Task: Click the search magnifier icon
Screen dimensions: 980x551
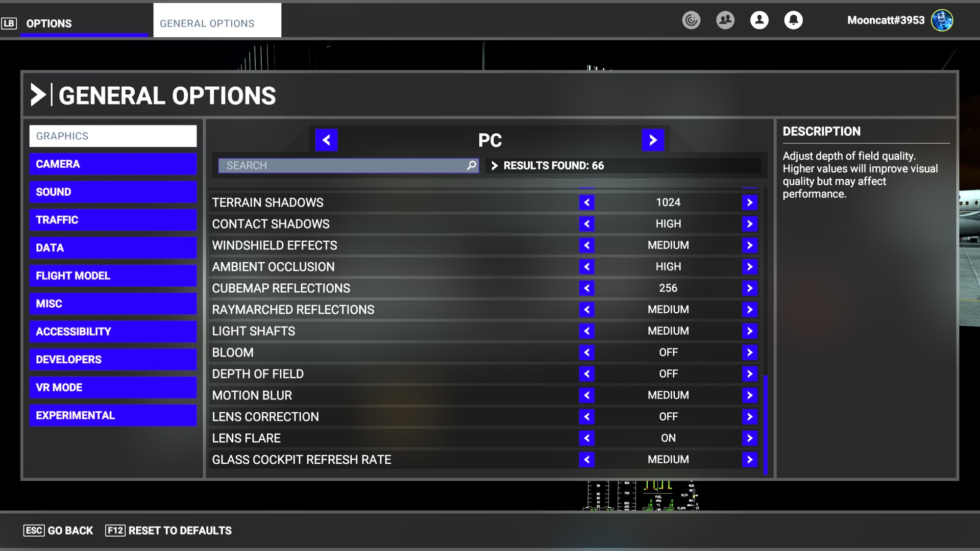Action: (471, 165)
